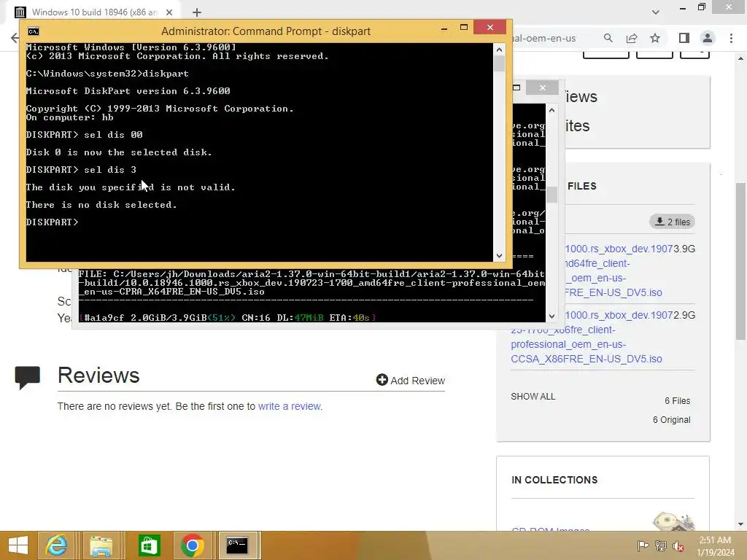Click the Chrome page scrollbar thumb
This screenshot has height=560, width=747.
[741, 261]
